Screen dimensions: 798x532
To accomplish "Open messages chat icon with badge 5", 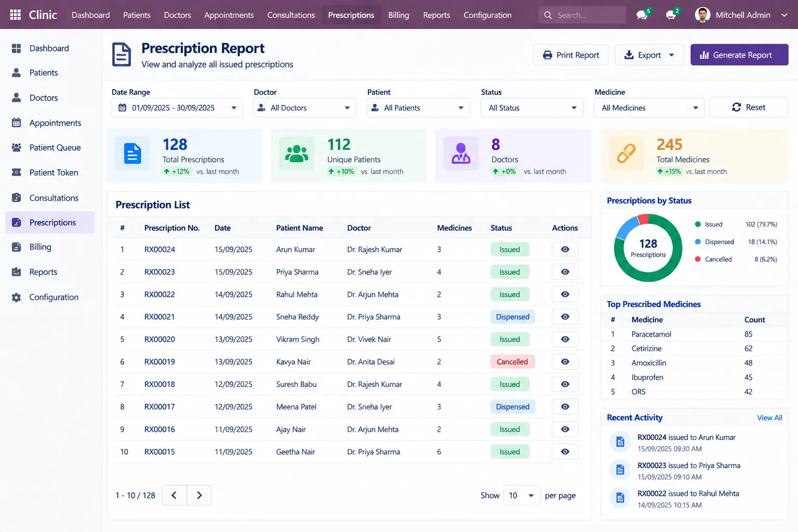I will [643, 15].
